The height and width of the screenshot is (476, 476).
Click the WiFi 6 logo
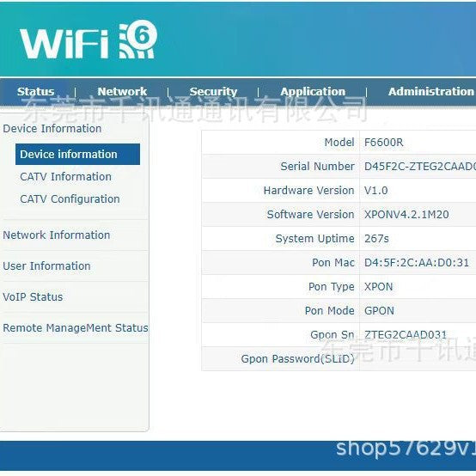click(x=88, y=40)
